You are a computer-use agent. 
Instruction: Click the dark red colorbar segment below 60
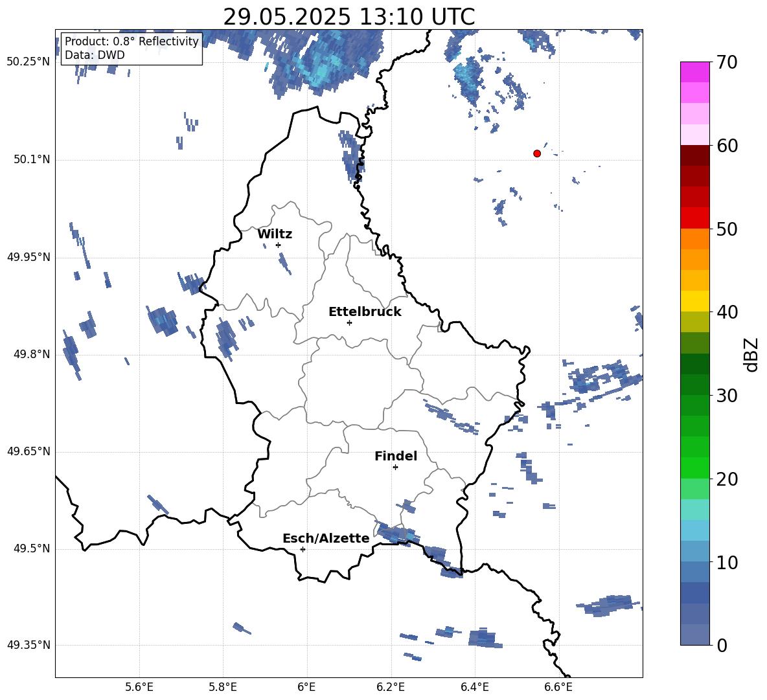(694, 155)
